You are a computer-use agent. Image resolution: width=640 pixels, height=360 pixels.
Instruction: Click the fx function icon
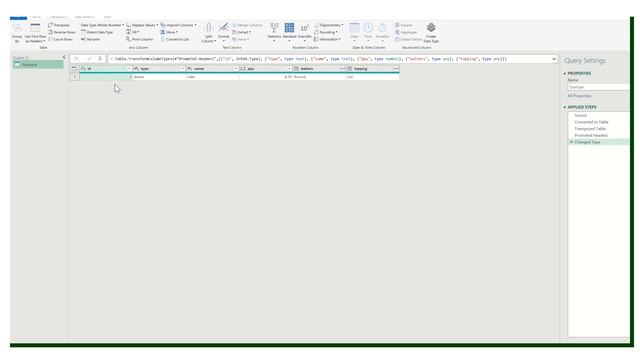[x=100, y=59]
